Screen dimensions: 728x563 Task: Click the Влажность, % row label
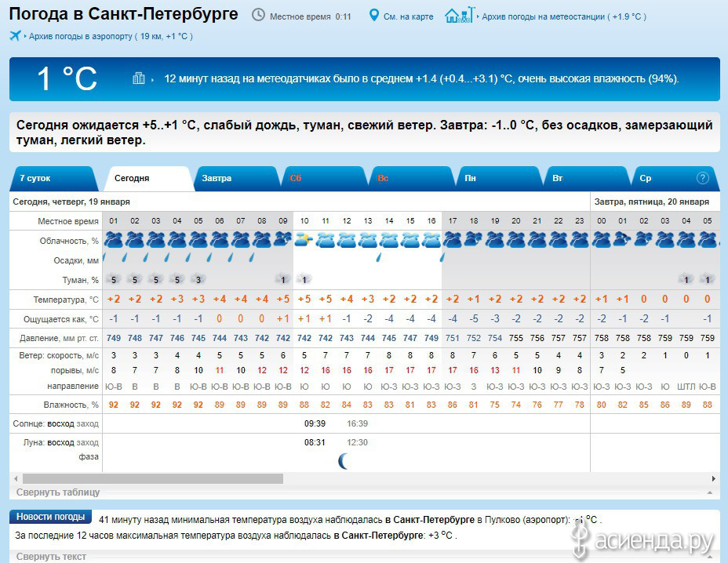tap(71, 405)
